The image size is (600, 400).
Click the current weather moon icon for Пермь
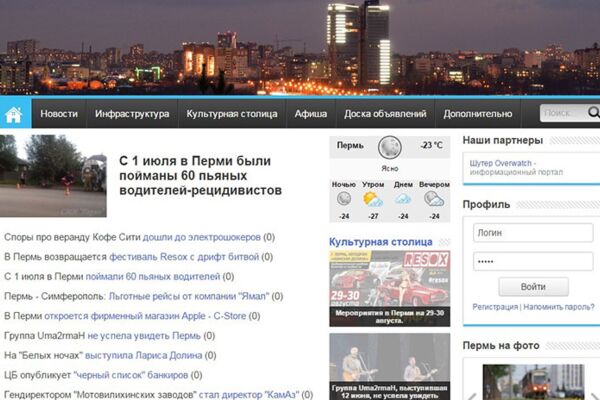pos(390,147)
